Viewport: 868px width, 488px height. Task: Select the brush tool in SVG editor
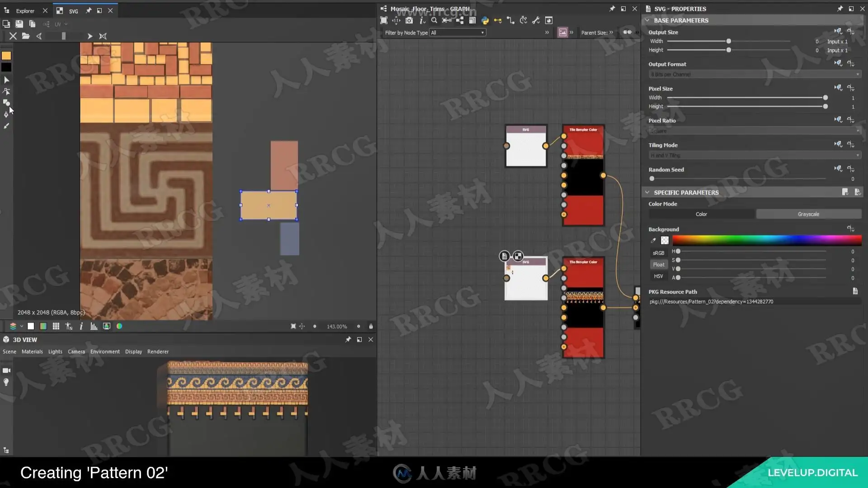coord(6,126)
